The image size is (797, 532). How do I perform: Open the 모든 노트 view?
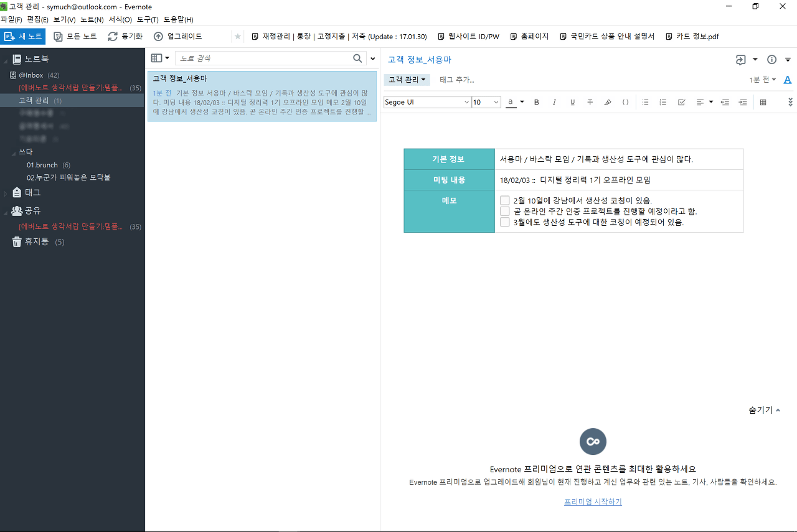pyautogui.click(x=75, y=37)
